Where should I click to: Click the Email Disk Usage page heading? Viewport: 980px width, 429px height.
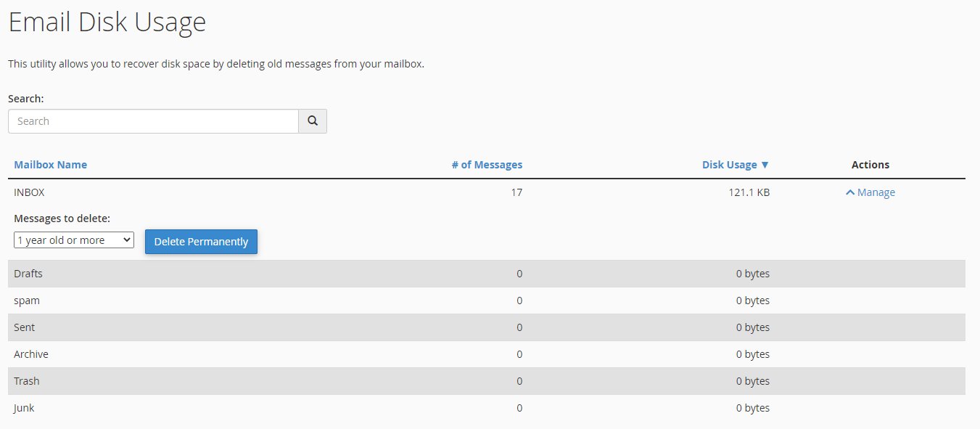107,23
